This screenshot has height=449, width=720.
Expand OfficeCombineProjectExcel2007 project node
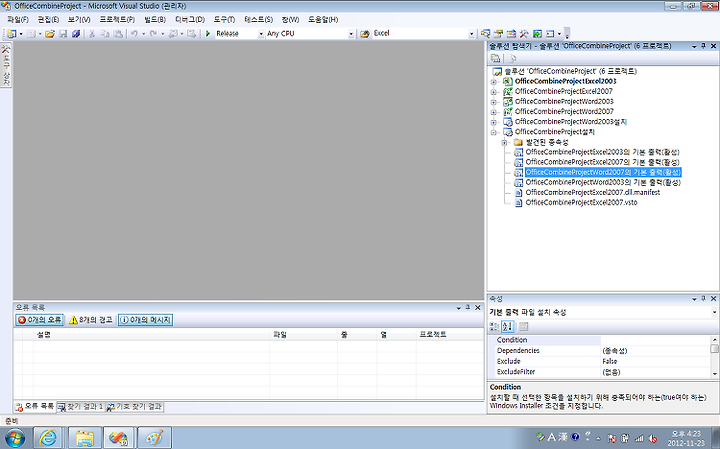(x=494, y=92)
